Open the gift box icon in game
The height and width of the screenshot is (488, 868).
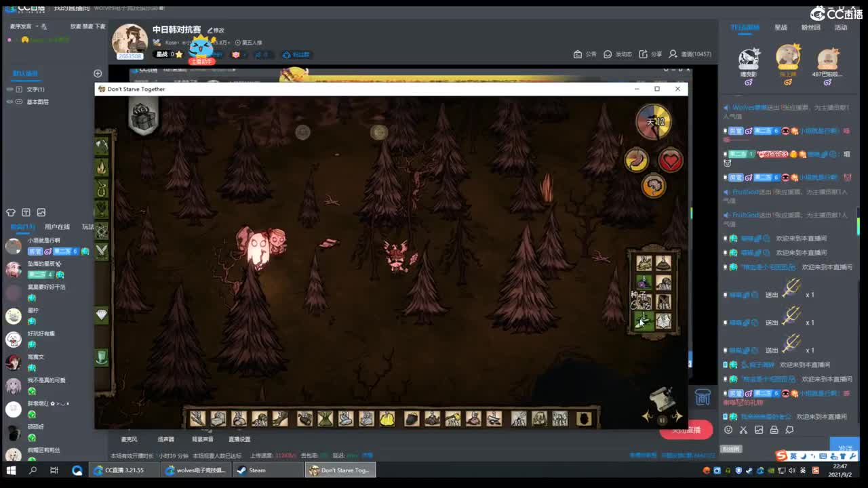[143, 117]
